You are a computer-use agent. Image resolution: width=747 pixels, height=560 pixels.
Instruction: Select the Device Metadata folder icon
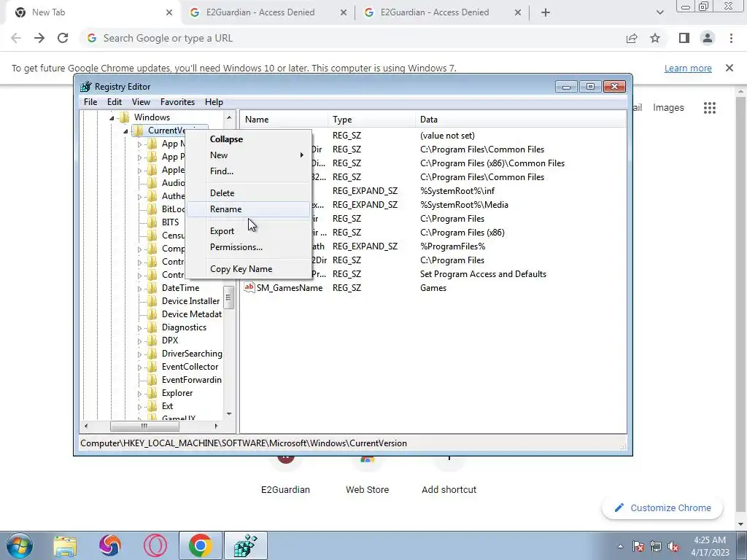(x=152, y=314)
